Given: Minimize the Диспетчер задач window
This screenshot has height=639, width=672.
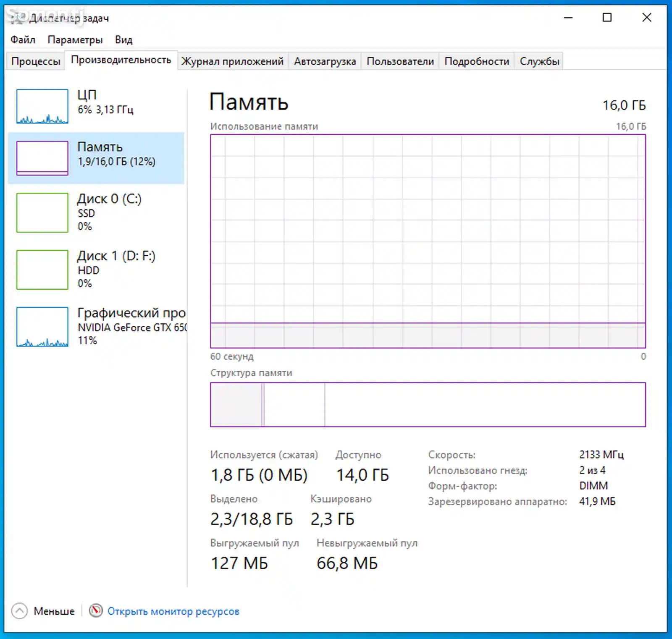Looking at the screenshot, I should click(568, 18).
